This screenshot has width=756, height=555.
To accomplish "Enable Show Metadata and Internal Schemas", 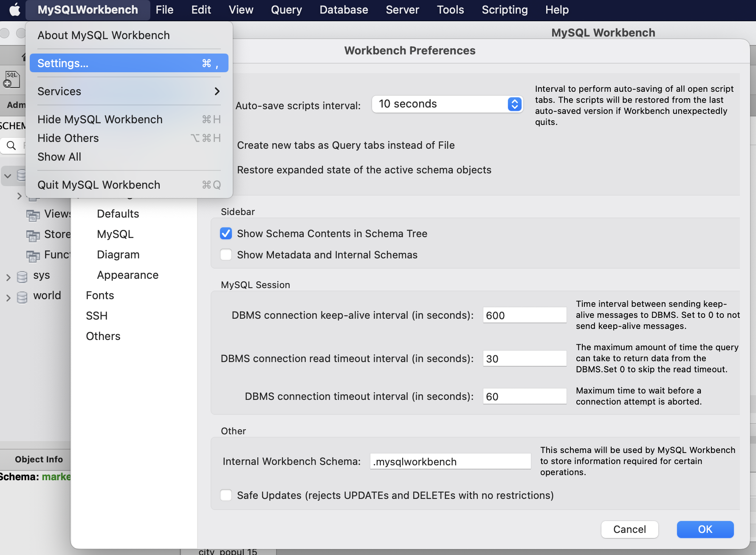I will [226, 255].
